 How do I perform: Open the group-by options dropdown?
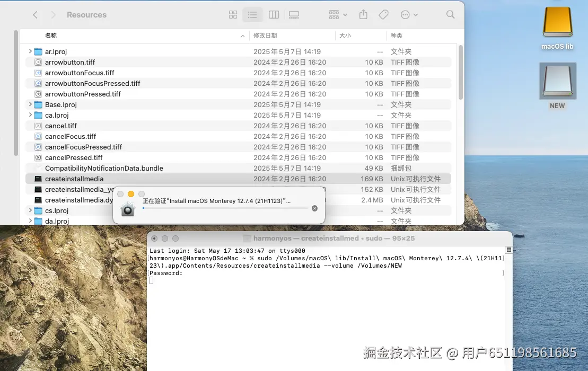(x=338, y=15)
